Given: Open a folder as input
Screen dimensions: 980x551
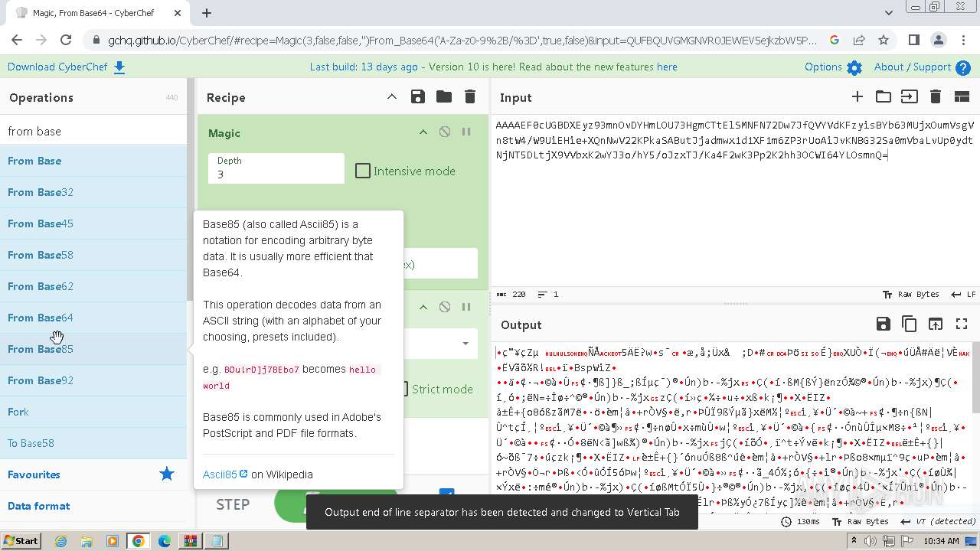Looking at the screenshot, I should click(x=884, y=96).
